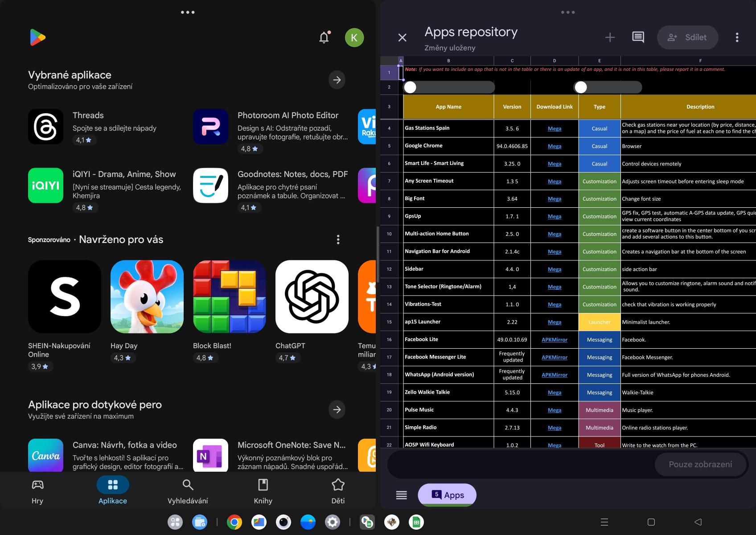
Task: Open Sheets three-dot overflow menu
Action: 737,37
